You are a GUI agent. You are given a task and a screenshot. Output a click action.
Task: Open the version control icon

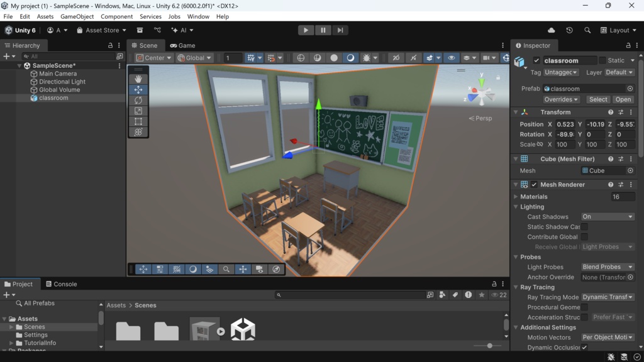(157, 30)
